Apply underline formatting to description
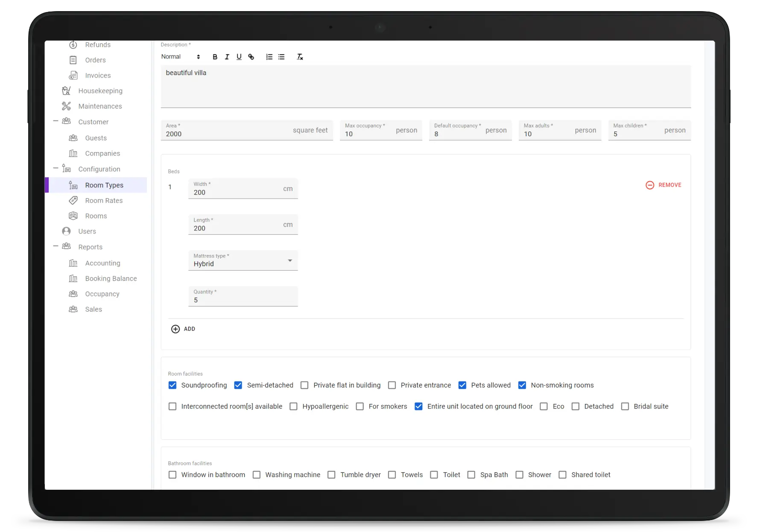The width and height of the screenshot is (760, 532). click(239, 57)
